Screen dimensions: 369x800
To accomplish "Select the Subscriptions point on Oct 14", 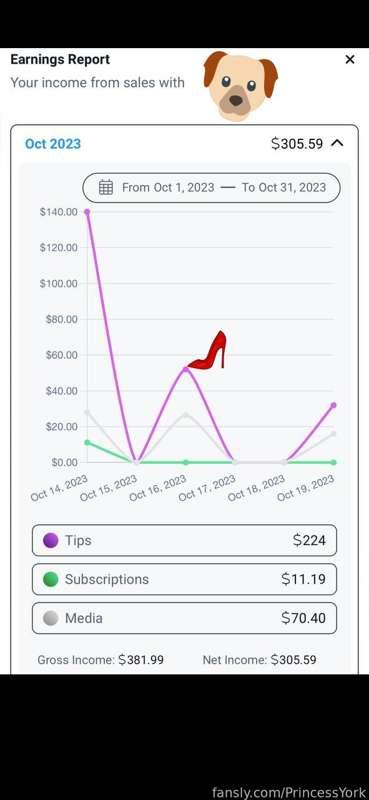I will (87, 442).
